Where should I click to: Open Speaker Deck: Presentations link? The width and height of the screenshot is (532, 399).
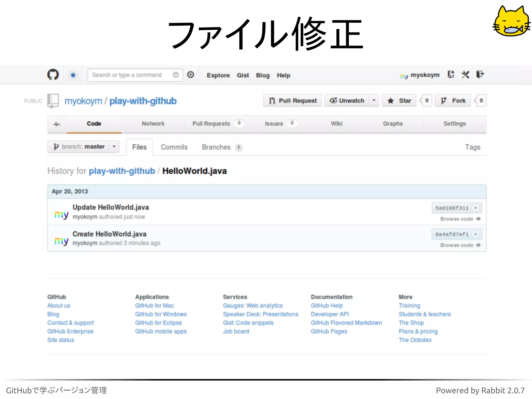pos(261,314)
